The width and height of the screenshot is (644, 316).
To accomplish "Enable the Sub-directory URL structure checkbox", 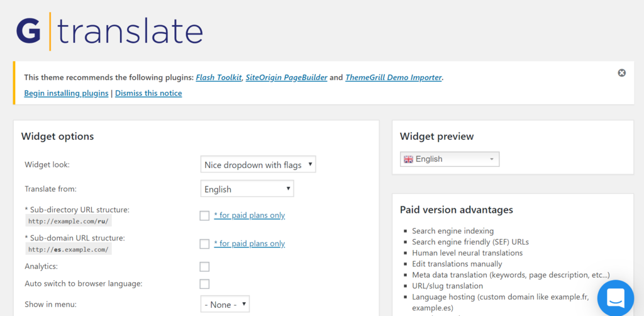I will tap(204, 215).
